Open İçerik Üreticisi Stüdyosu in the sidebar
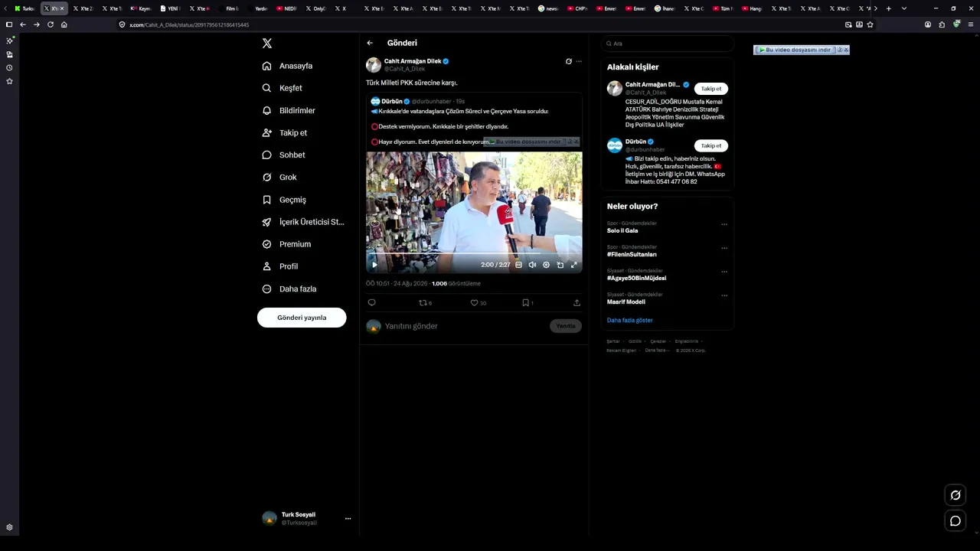This screenshot has width=980, height=551. pyautogui.click(x=303, y=222)
